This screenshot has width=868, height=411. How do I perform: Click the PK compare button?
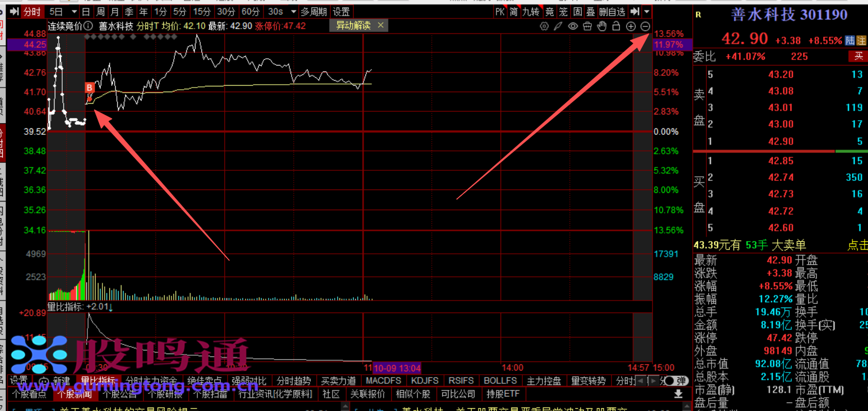500,12
